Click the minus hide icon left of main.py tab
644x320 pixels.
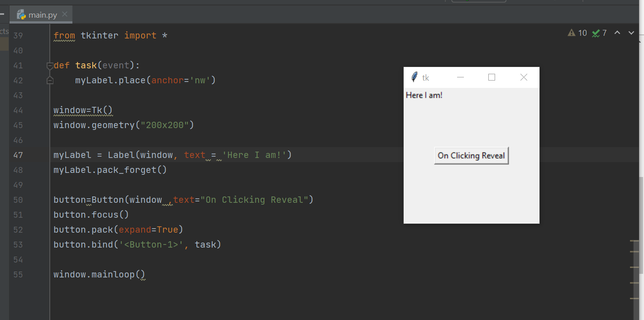[x=2, y=15]
